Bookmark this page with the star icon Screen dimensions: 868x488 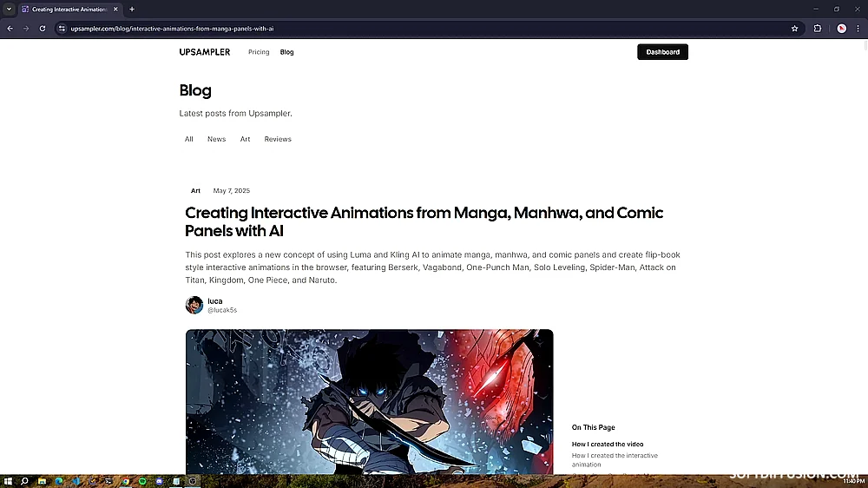pos(794,29)
